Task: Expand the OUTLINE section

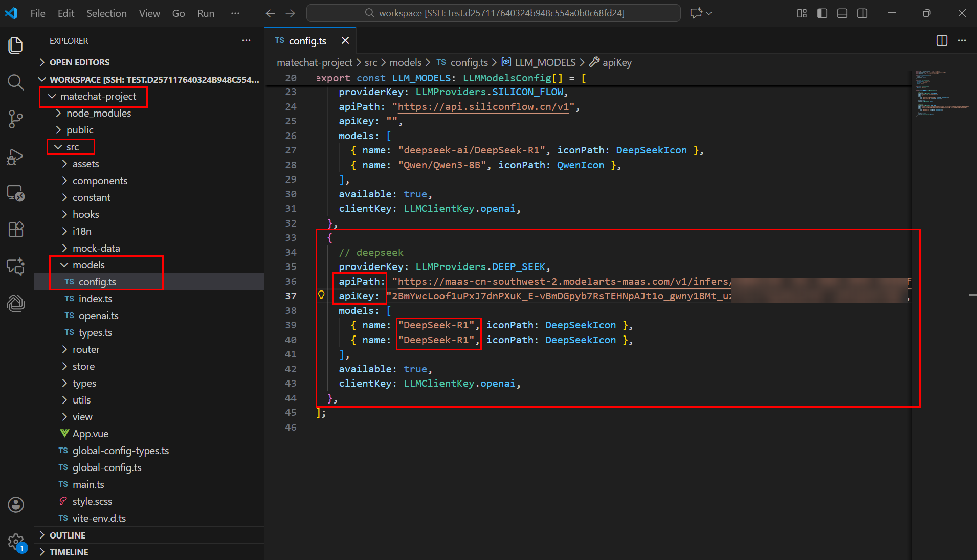Action: 67,535
